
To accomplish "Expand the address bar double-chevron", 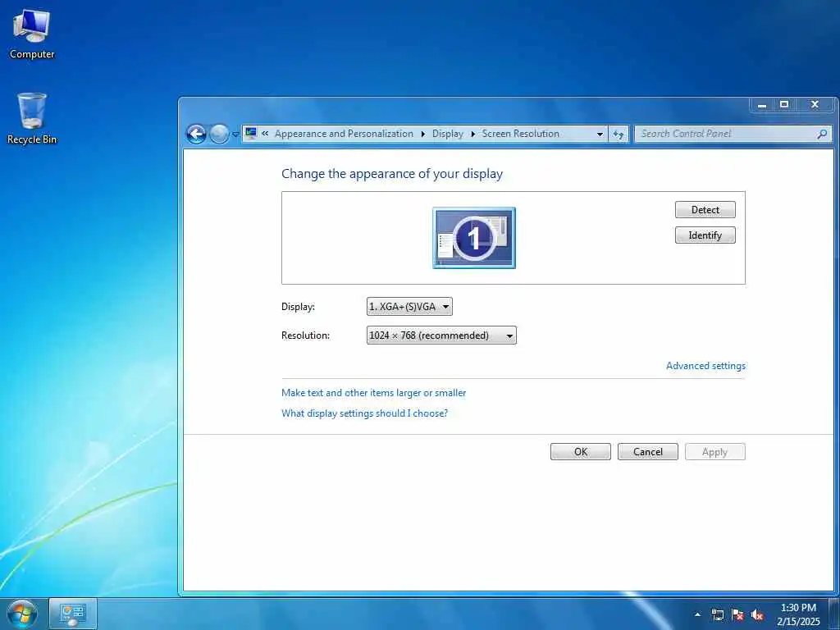I will coord(265,134).
